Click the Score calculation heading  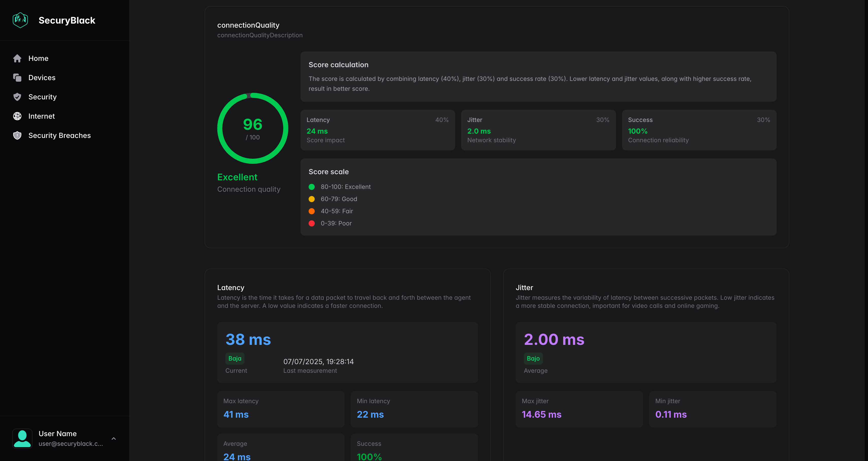[x=338, y=65]
